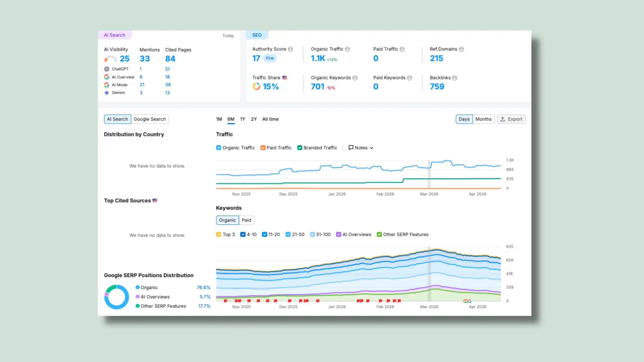Click the Organic legend color dot
The width and height of the screenshot is (644, 362).
pos(138,287)
